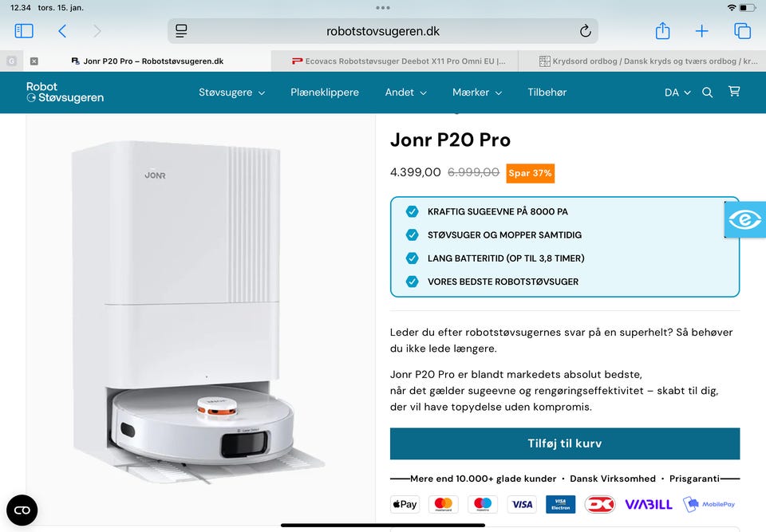The width and height of the screenshot is (766, 532).
Task: Open the share sheet icon
Action: [662, 30]
